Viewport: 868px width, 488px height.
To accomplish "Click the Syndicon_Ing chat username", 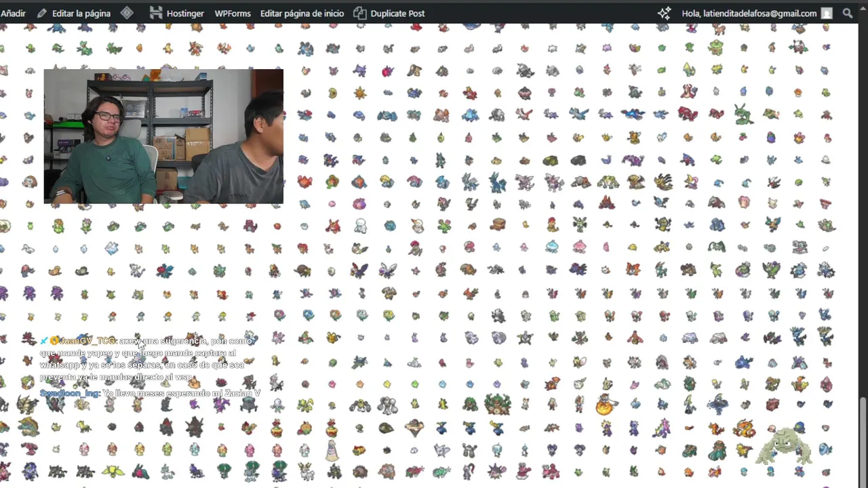I will click(x=70, y=393).
